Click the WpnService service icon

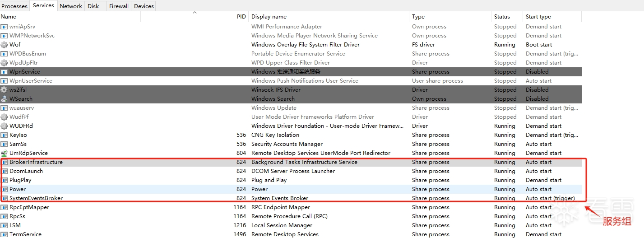pos(4,72)
